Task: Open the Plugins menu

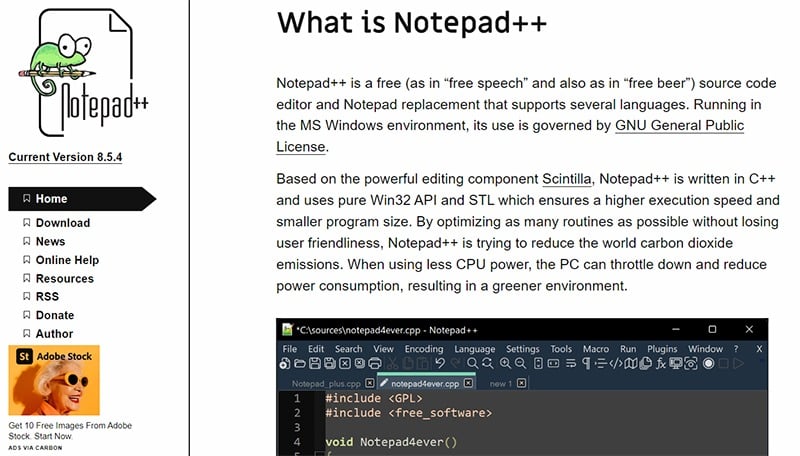Action: coord(662,349)
